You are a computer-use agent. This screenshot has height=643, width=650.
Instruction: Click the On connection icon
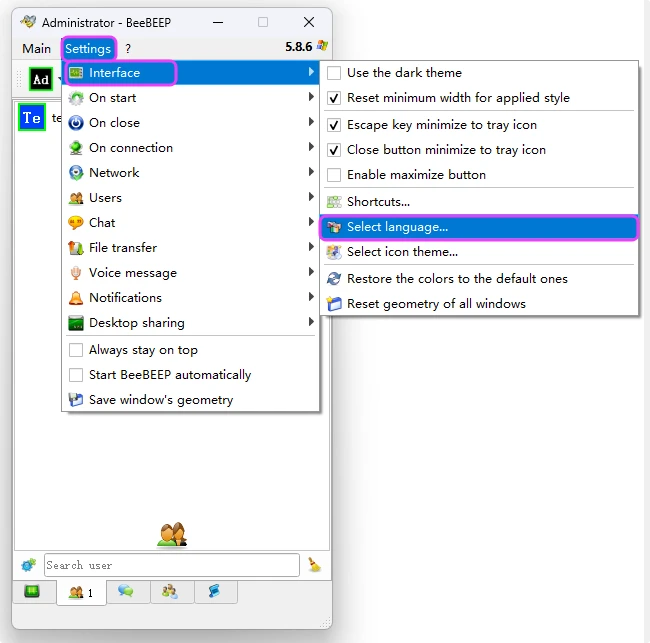coord(76,148)
